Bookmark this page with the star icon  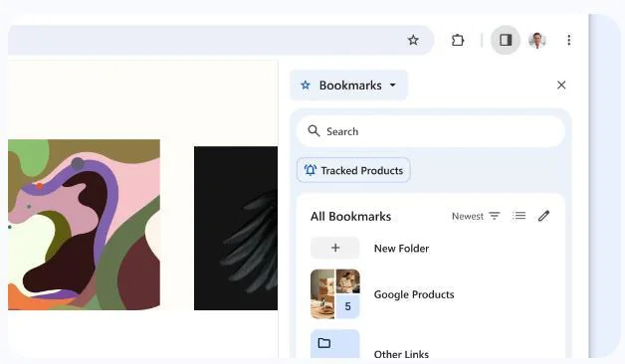pos(413,40)
